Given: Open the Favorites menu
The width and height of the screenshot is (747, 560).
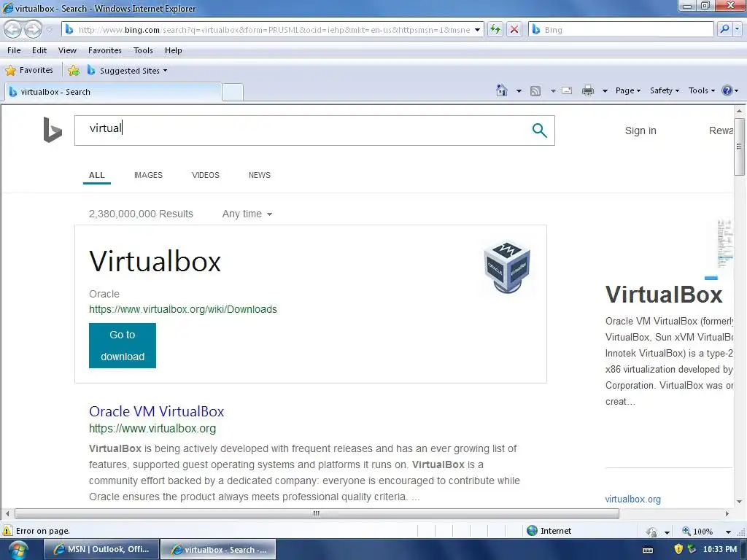Looking at the screenshot, I should 105,50.
